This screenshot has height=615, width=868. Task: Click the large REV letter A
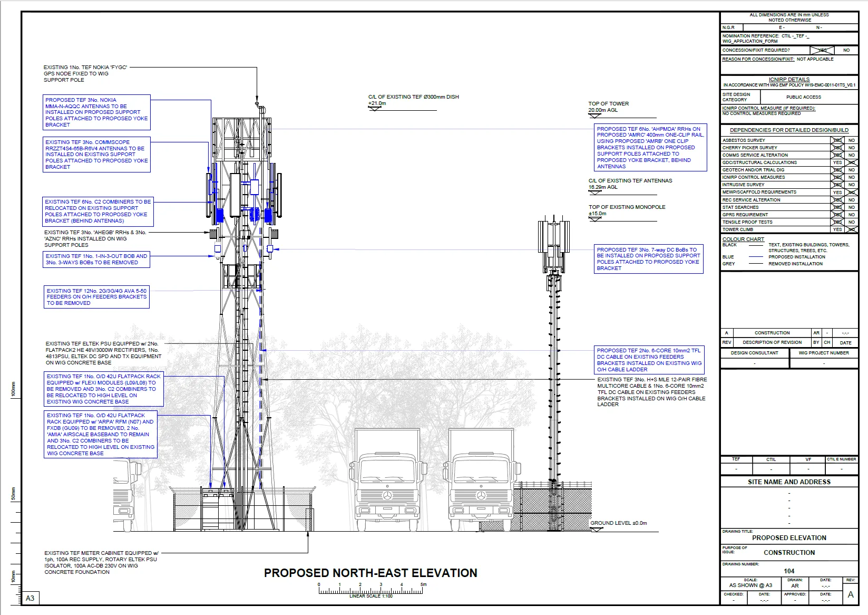[850, 594]
